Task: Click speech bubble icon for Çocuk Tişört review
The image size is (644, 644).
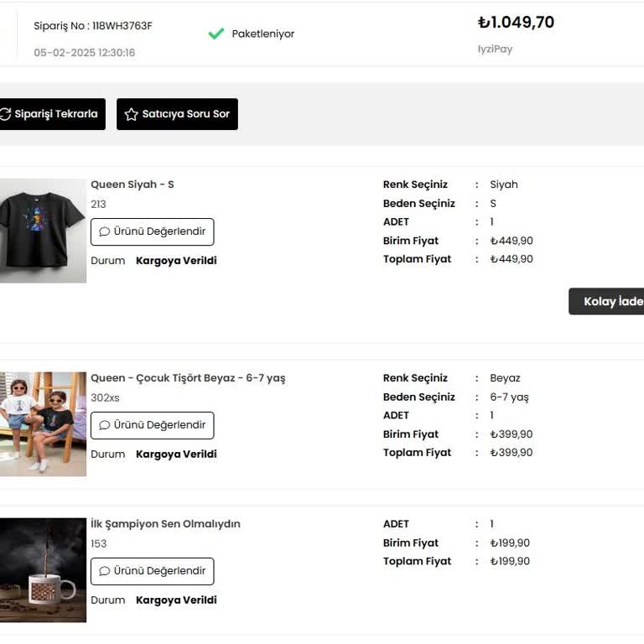Action: 105,425
